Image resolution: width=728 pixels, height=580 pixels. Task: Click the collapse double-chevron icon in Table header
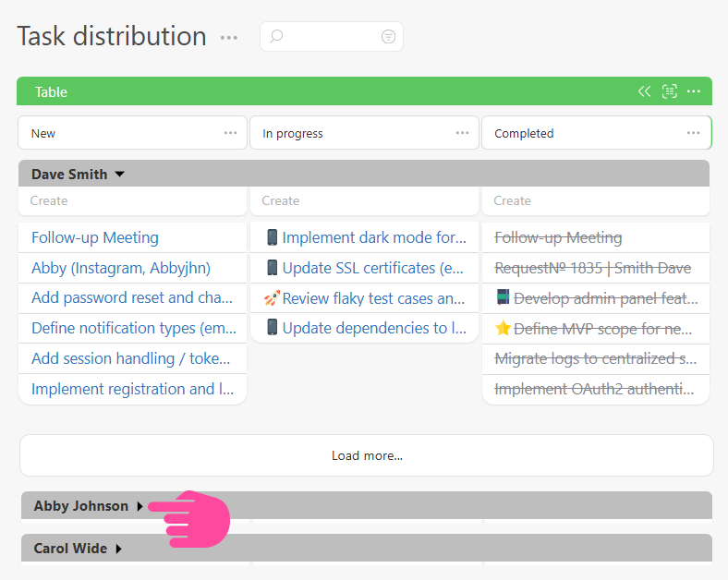click(645, 91)
